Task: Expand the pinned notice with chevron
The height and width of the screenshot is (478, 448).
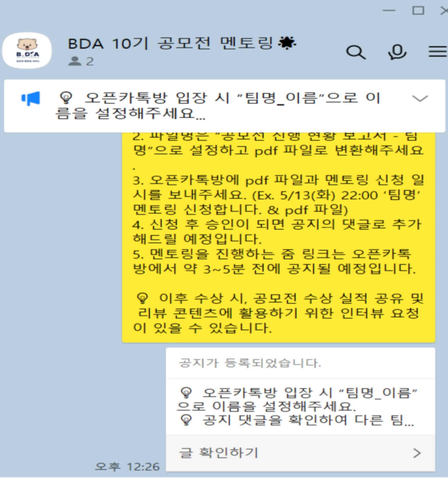Action: pyautogui.click(x=420, y=98)
